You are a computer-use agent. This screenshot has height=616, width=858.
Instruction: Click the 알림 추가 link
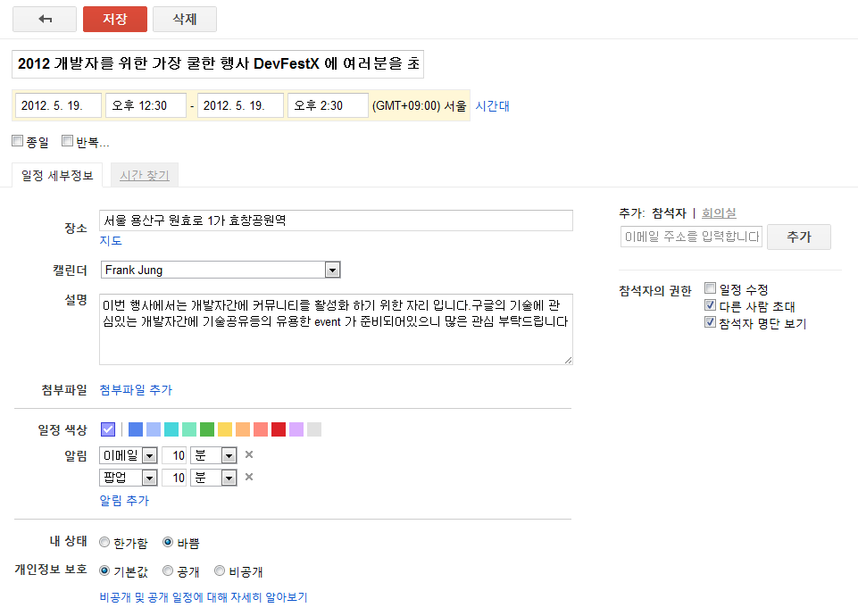[124, 501]
